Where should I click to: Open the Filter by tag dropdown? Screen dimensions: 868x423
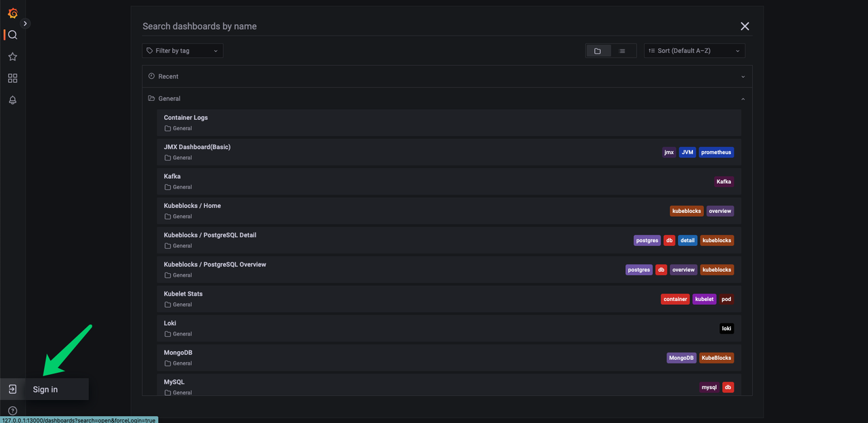click(x=182, y=51)
